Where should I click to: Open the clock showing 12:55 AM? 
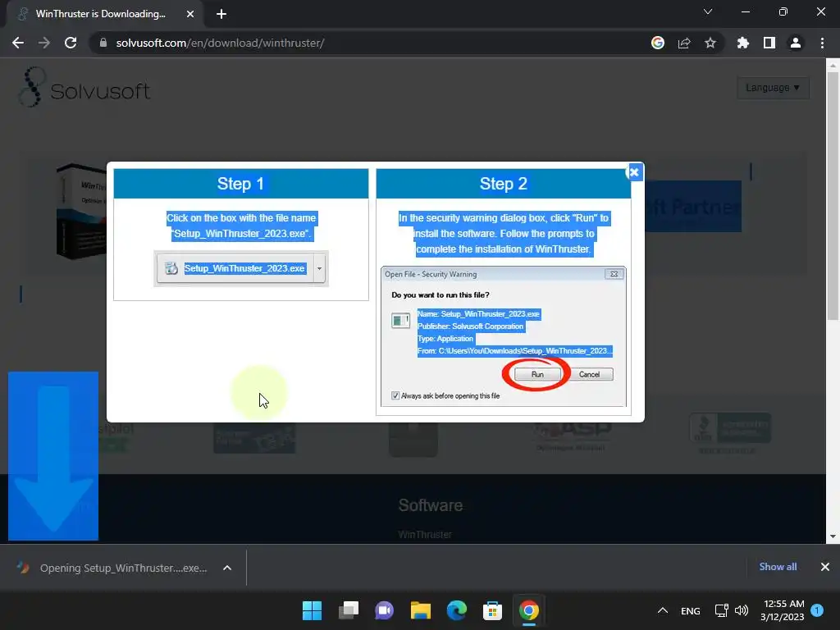click(x=782, y=610)
